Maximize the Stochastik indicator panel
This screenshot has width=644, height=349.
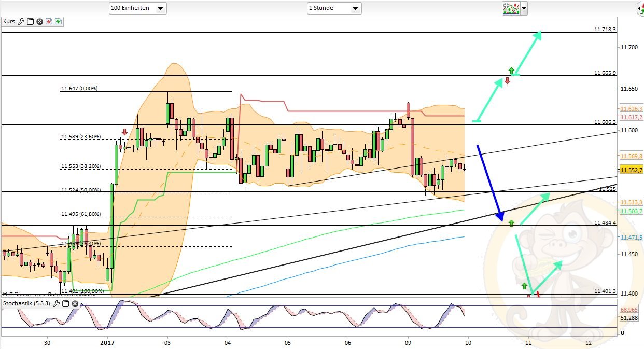66,303
